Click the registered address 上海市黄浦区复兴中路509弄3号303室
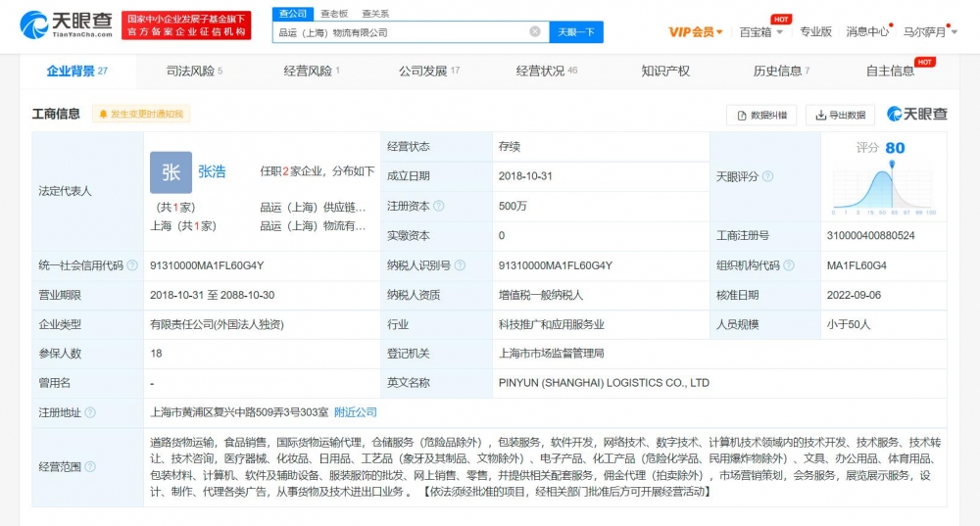The width and height of the screenshot is (980, 526). point(239,412)
